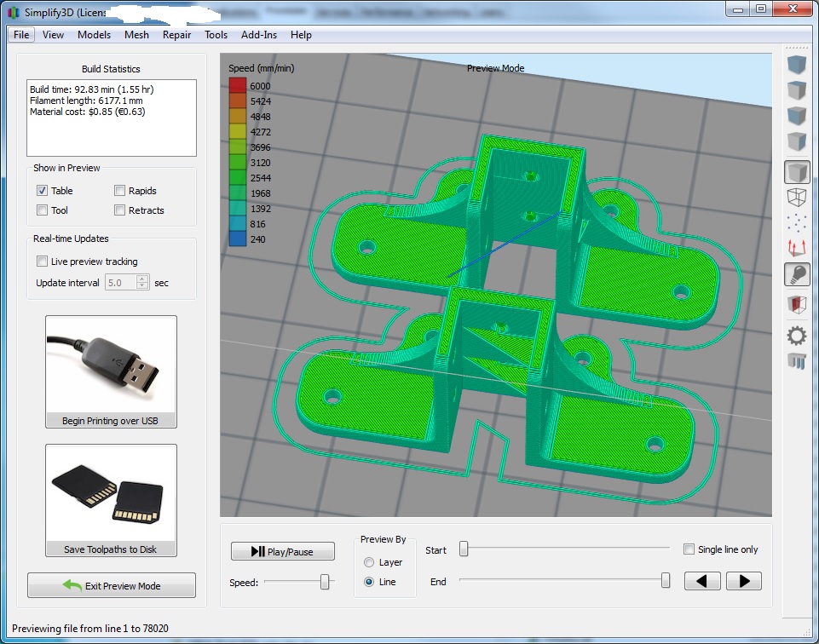Open the File menu
The width and height of the screenshot is (819, 644).
click(21, 34)
